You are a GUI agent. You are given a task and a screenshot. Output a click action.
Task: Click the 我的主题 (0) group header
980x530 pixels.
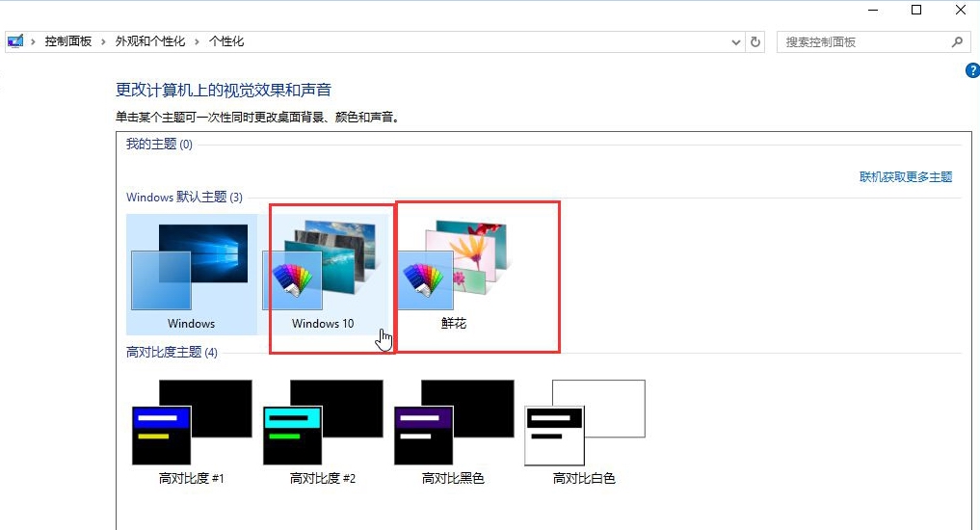coord(159,145)
